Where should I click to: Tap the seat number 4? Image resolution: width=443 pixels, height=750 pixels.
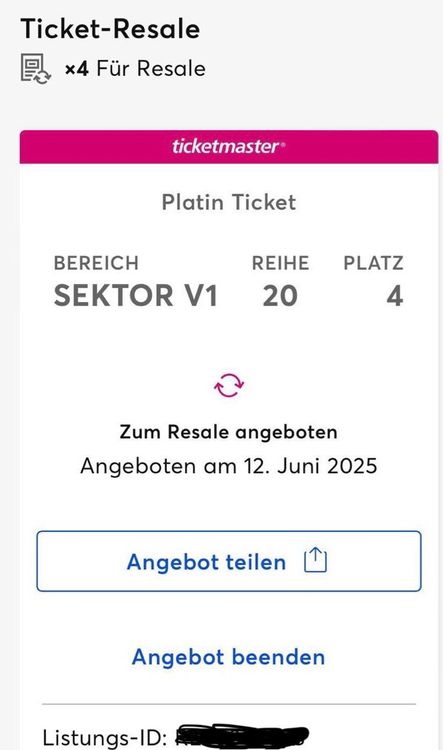coord(395,296)
